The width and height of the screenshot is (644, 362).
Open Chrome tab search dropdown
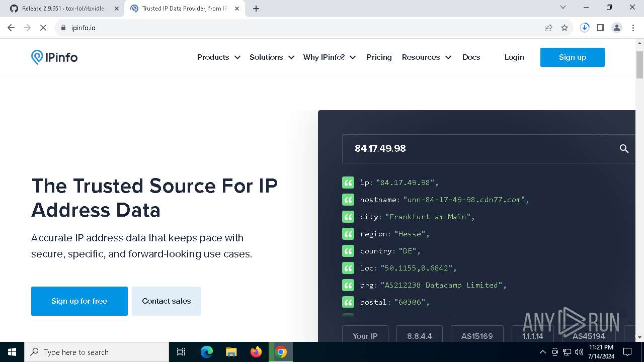pos(563,8)
